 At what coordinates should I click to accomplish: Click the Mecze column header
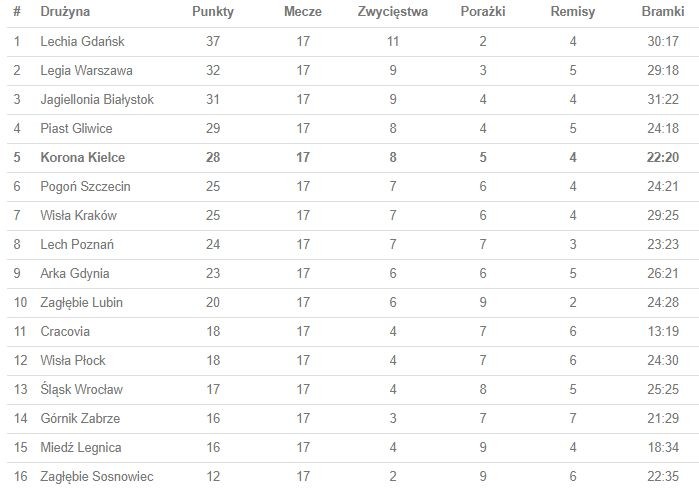click(303, 12)
